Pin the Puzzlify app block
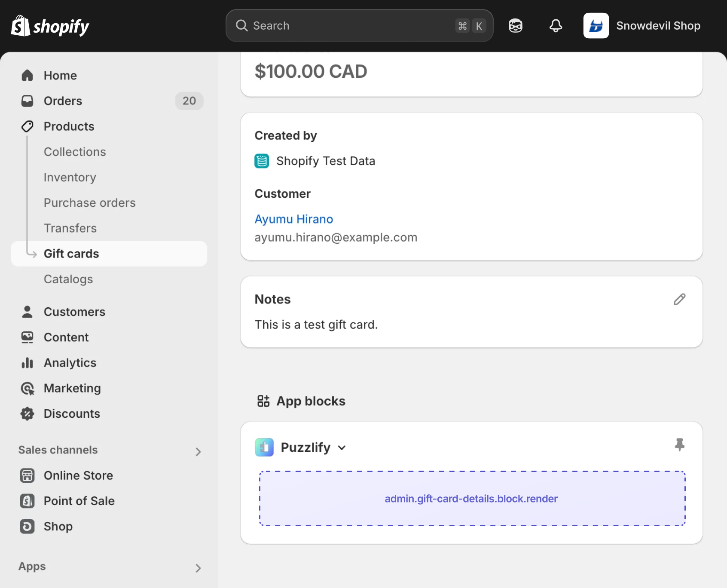The height and width of the screenshot is (588, 727). tap(680, 445)
